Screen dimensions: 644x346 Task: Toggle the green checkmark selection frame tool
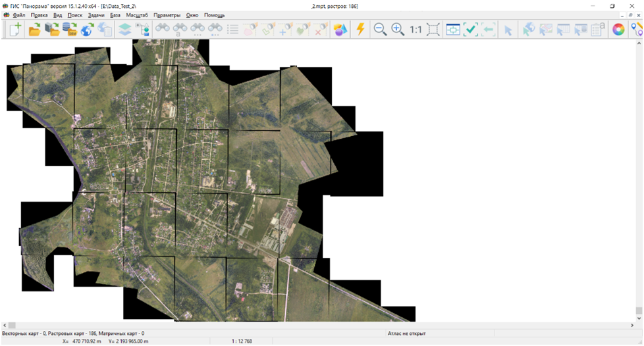pos(470,30)
